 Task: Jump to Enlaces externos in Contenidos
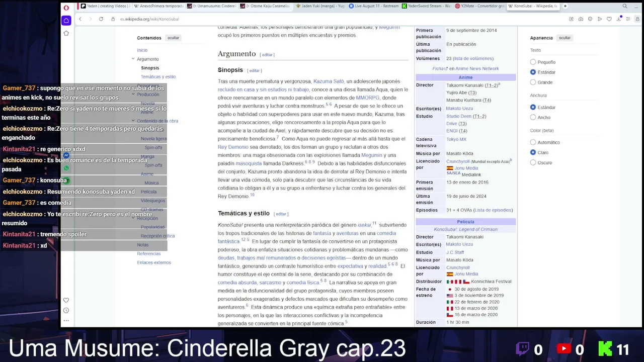pos(154,262)
